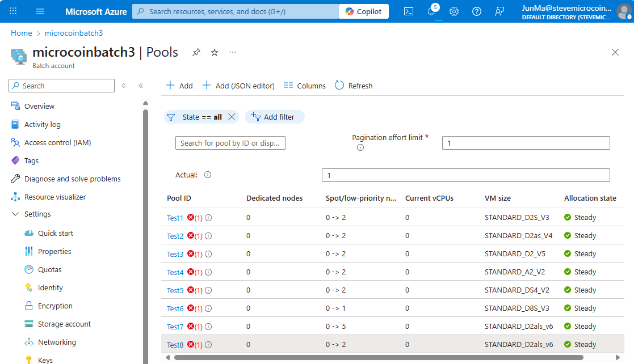Collapse the Settings section in sidebar
Image resolution: width=634 pixels, height=364 pixels.
[15, 214]
